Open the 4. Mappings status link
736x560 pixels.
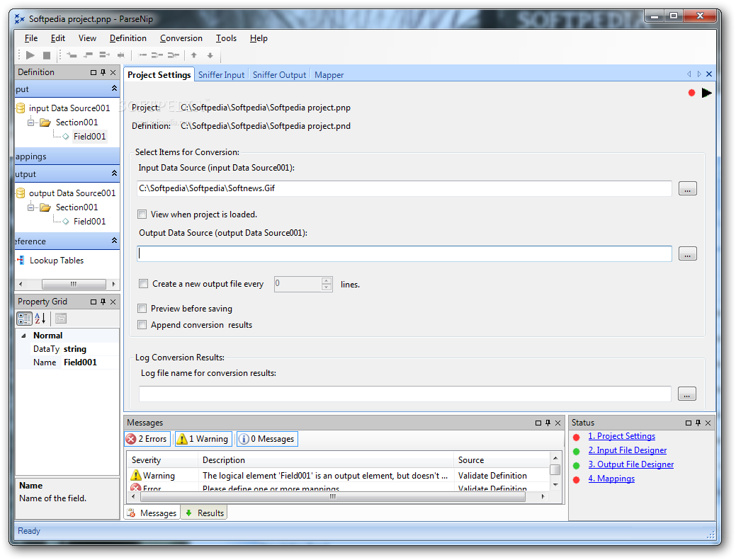coord(611,479)
